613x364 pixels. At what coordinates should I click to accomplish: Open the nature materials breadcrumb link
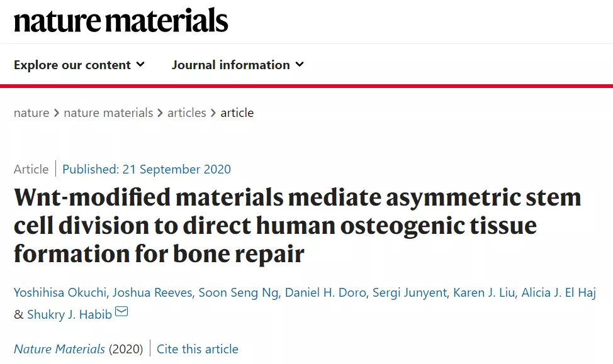point(108,113)
